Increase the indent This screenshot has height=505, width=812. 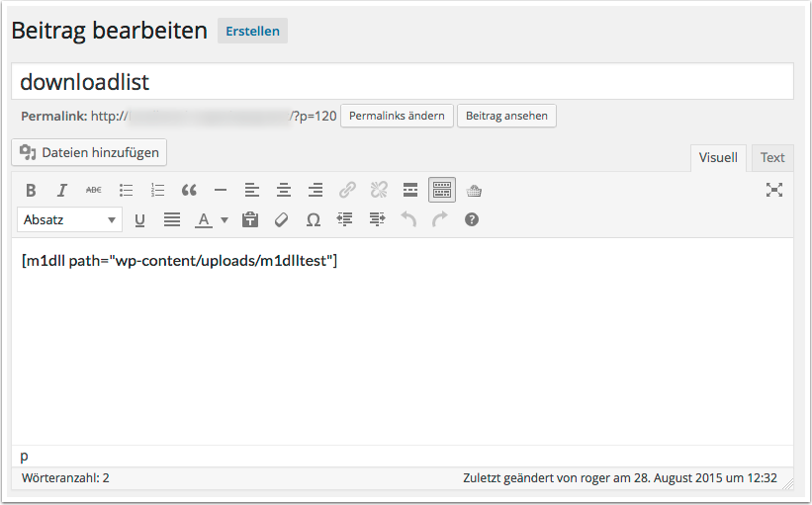[x=377, y=220]
